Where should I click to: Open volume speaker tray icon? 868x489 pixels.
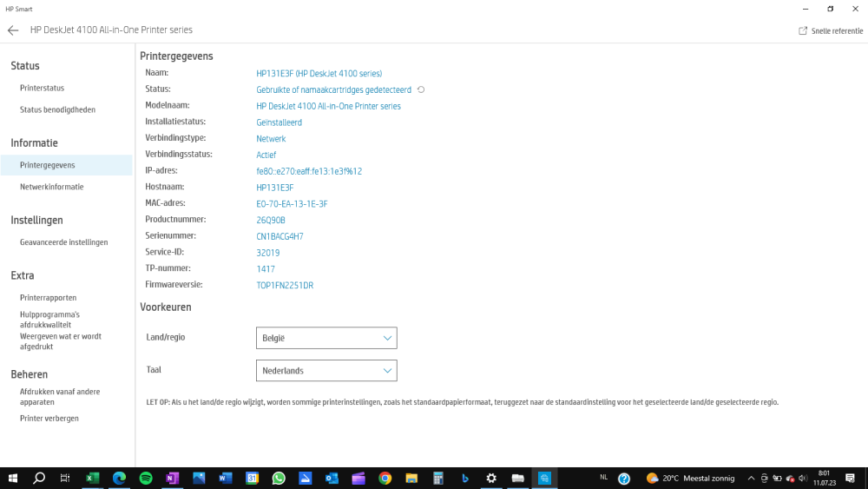coord(803,479)
